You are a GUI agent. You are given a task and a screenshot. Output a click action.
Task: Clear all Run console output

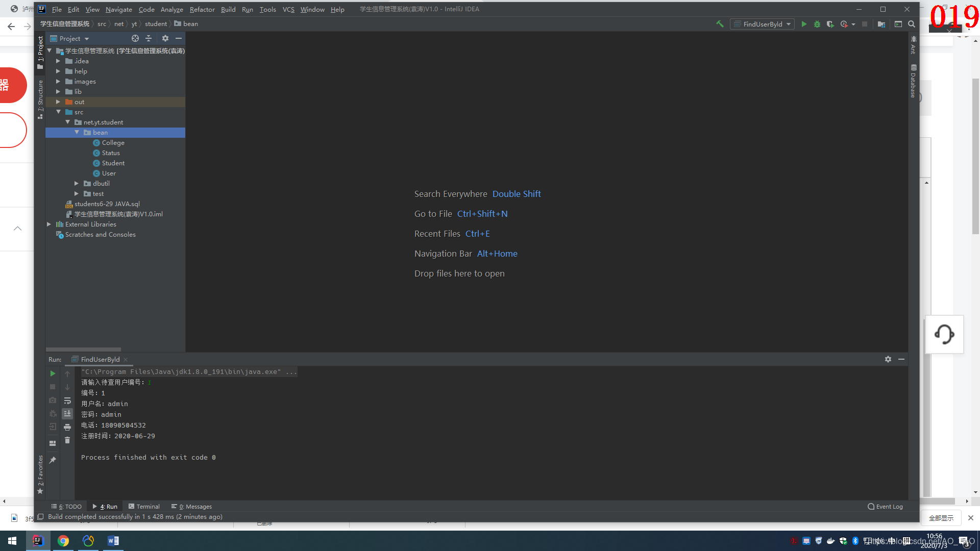pos(67,440)
